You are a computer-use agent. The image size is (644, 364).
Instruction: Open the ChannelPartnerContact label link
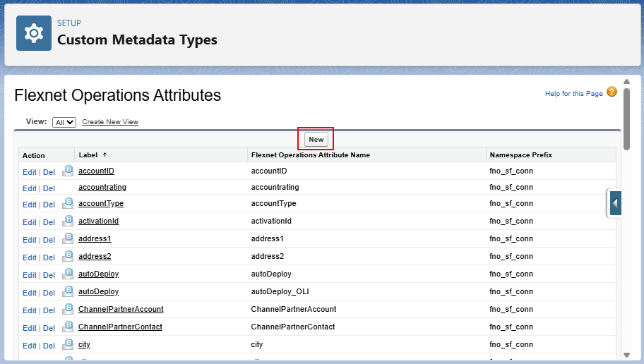pos(120,327)
